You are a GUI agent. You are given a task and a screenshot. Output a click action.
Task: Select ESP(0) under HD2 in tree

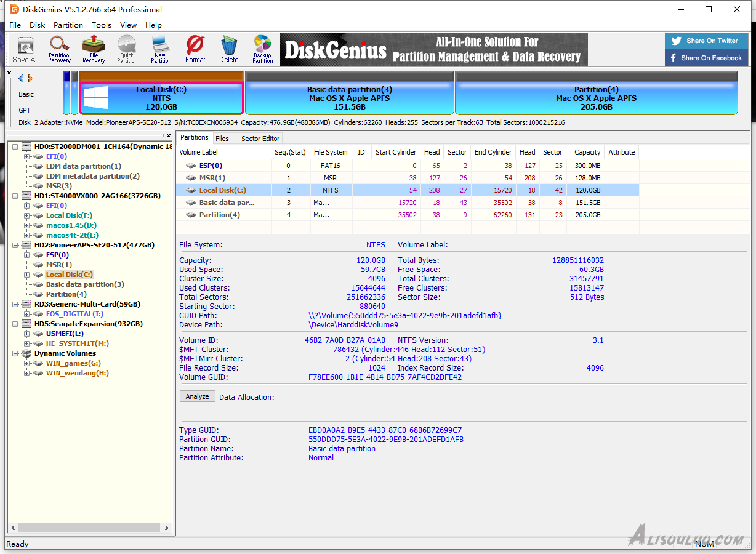[57, 255]
